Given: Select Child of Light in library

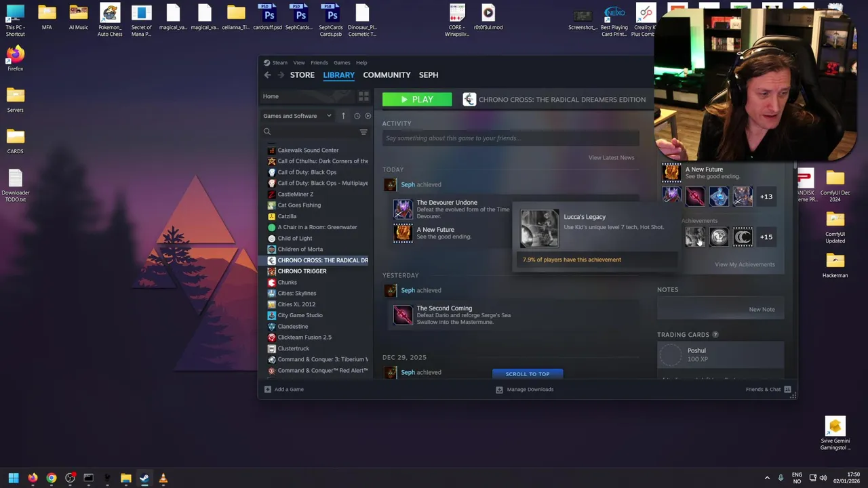Looking at the screenshot, I should (x=294, y=238).
